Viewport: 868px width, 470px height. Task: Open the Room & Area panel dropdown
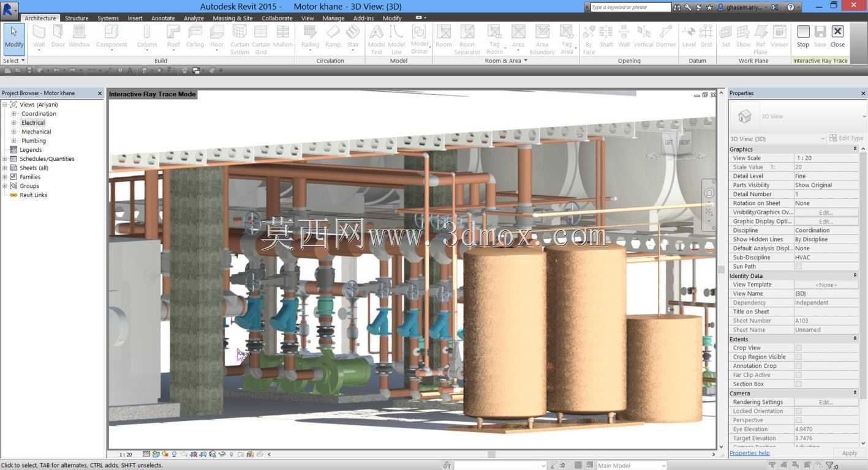tap(506, 61)
